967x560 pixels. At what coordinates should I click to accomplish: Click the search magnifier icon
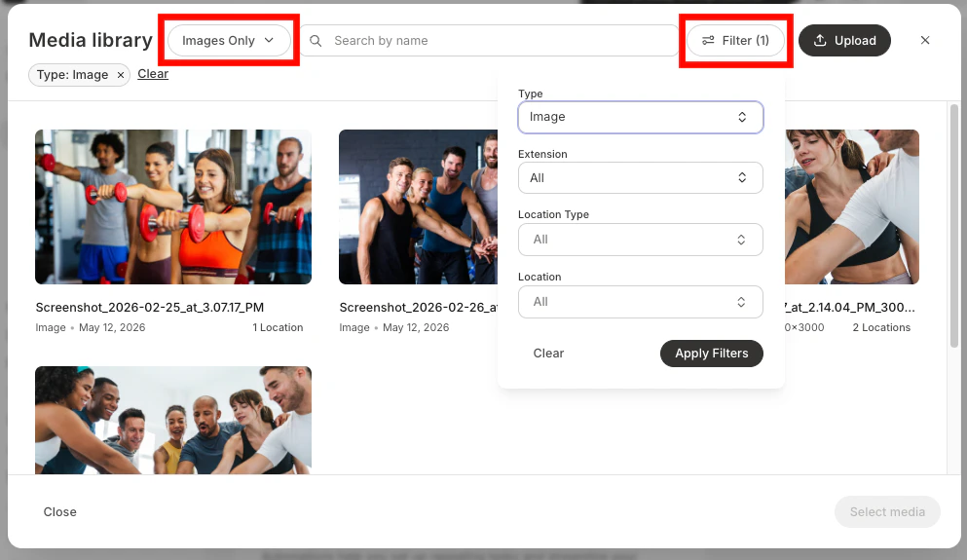[x=316, y=41]
